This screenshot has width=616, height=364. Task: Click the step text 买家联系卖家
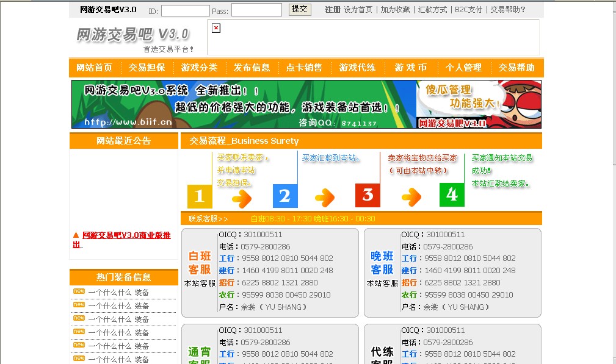coord(240,157)
